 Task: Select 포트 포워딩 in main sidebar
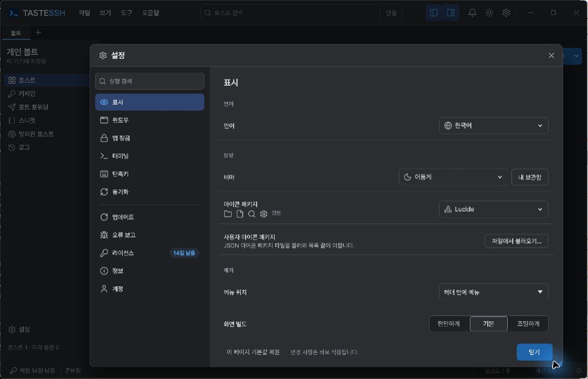point(47,107)
